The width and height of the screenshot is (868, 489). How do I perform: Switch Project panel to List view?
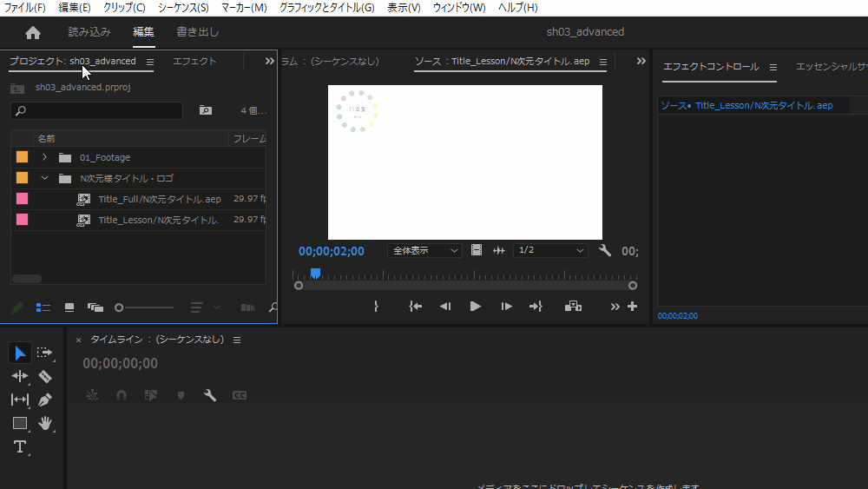pos(43,307)
